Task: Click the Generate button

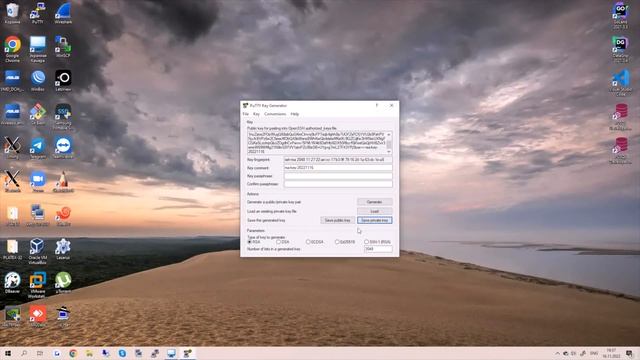Action: tap(375, 202)
